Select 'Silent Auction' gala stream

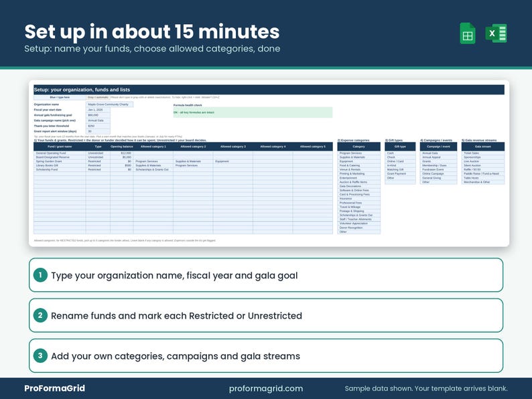pyautogui.click(x=483, y=165)
